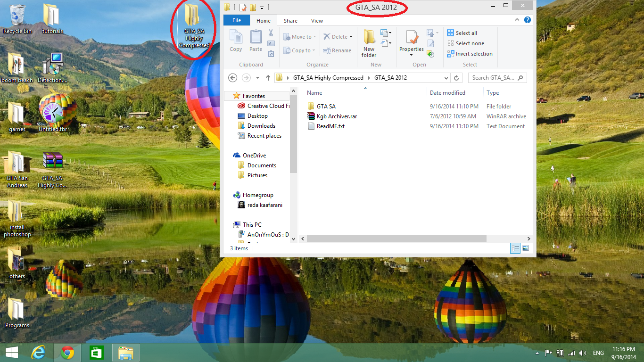This screenshot has height=362, width=644.
Task: Open the Copy to dropdown
Action: pyautogui.click(x=298, y=50)
